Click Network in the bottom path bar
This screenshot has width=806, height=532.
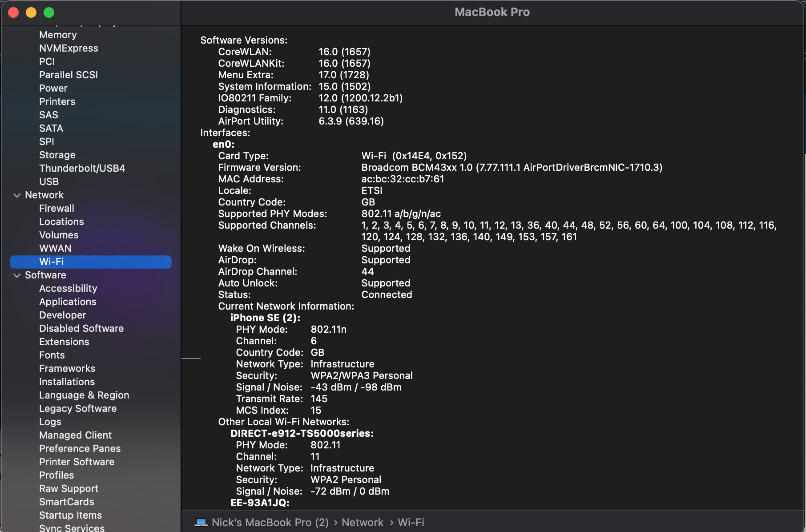[x=362, y=522]
